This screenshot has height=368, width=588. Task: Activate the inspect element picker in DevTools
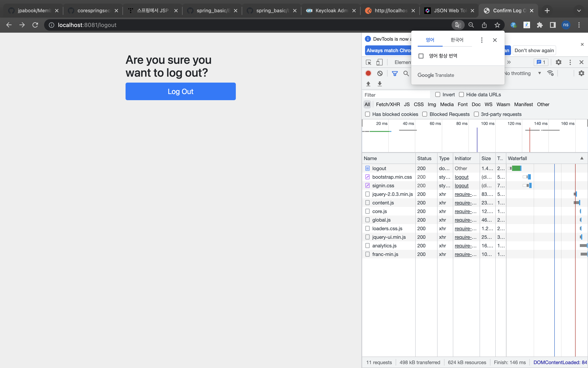click(x=368, y=62)
